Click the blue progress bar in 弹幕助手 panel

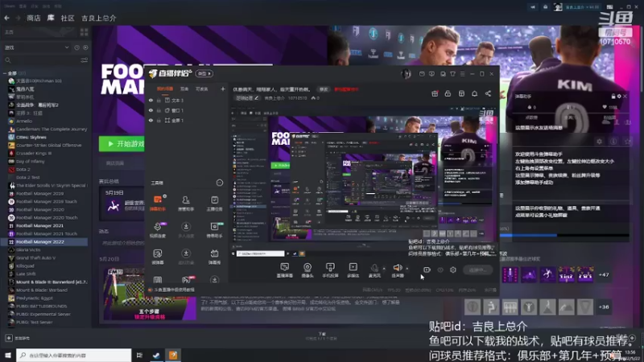click(528, 235)
